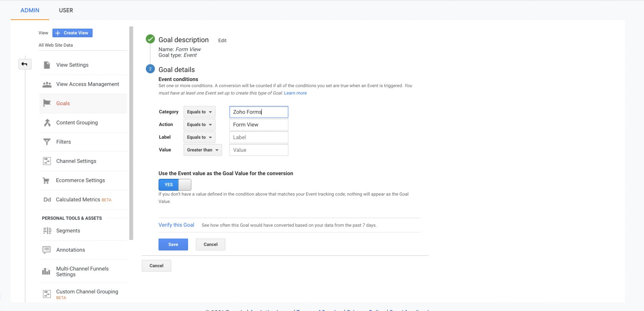
Task: Open View Settings from the sidebar
Action: (72, 65)
